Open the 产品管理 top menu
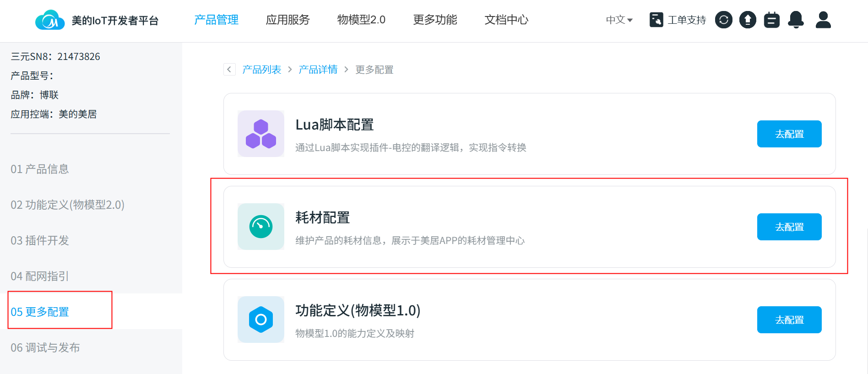Screen dimensions: 868x374 click(216, 20)
